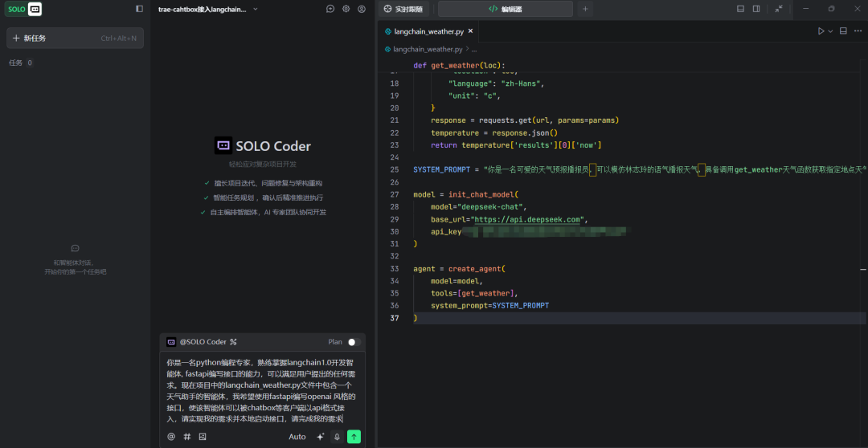Click the breadcrumb ellipsis segment
The width and height of the screenshot is (868, 448).
[x=474, y=49]
